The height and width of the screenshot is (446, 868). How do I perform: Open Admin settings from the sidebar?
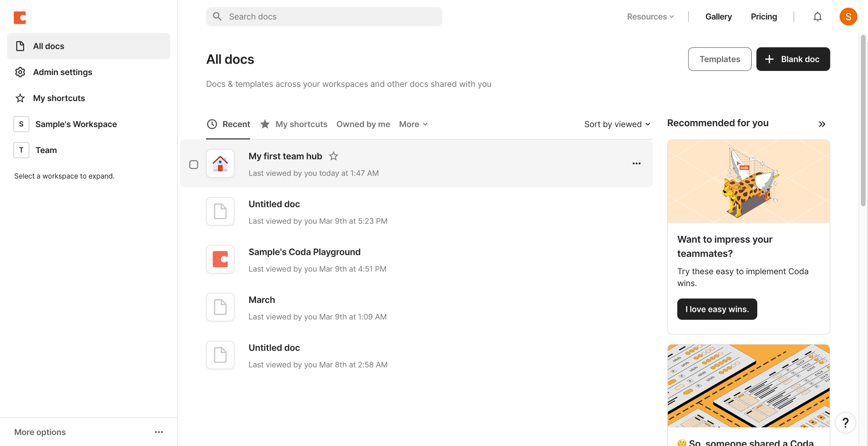click(62, 72)
